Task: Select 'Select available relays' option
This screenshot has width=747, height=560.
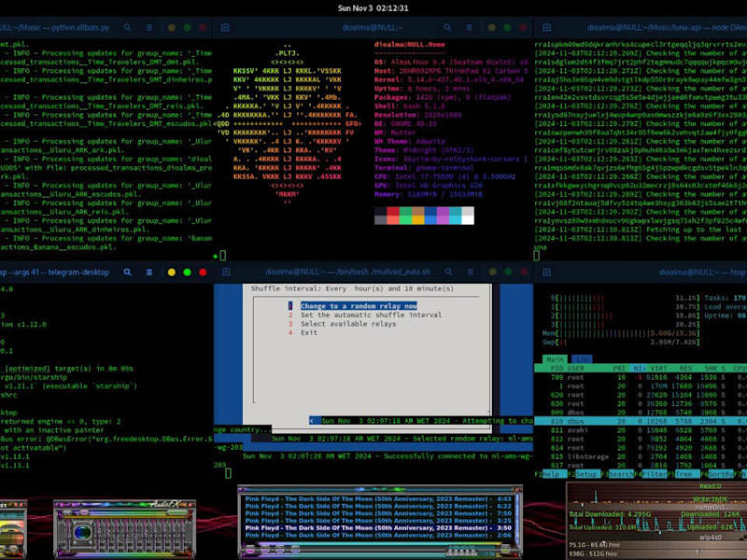Action: point(347,324)
